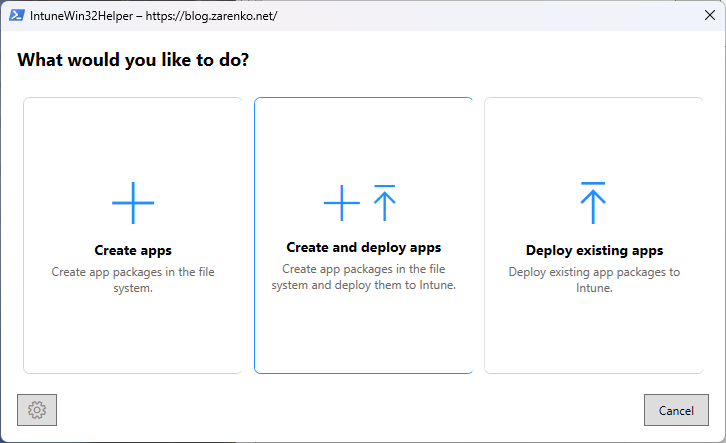Click the plus icon for Create apps
The height and width of the screenshot is (443, 726).
point(133,203)
